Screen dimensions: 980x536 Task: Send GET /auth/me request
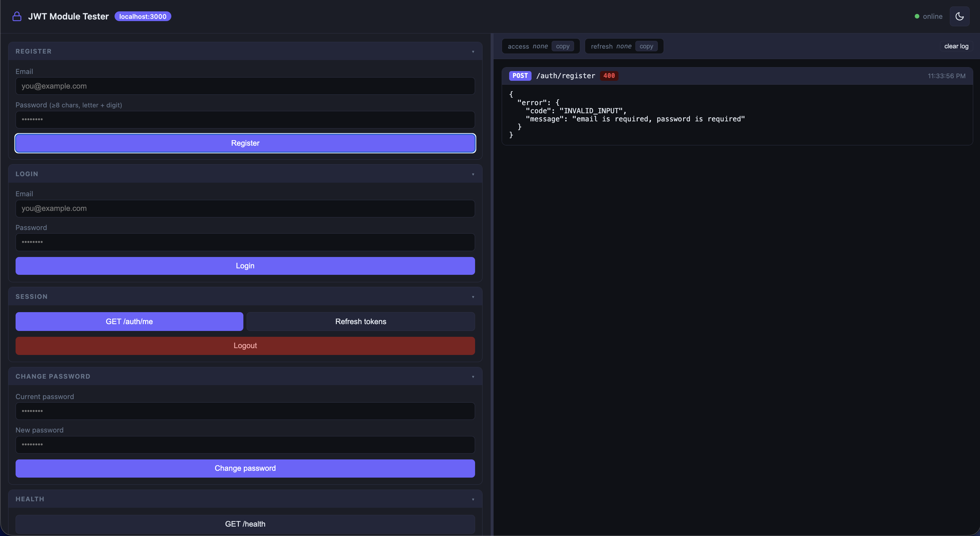click(x=129, y=322)
